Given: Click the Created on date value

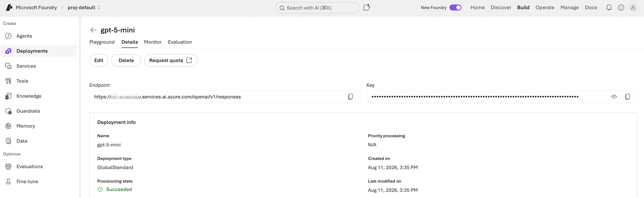Looking at the screenshot, I should (x=393, y=167).
